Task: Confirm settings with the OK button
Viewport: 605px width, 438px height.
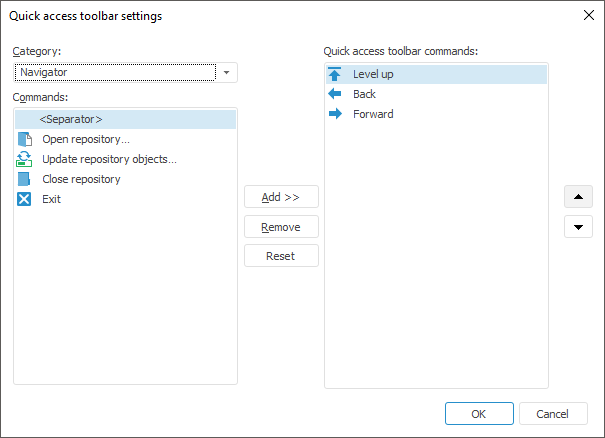Action: pos(480,414)
